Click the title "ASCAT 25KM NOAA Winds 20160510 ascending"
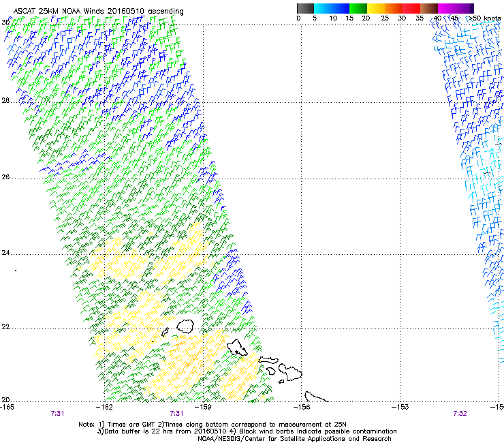Viewport: 504px width, 443px height. pos(98,12)
